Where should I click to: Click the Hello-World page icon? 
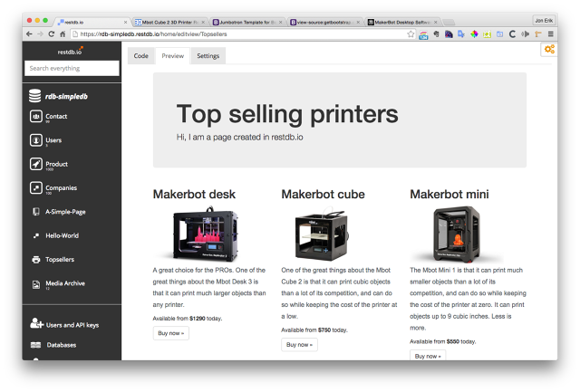(36, 235)
